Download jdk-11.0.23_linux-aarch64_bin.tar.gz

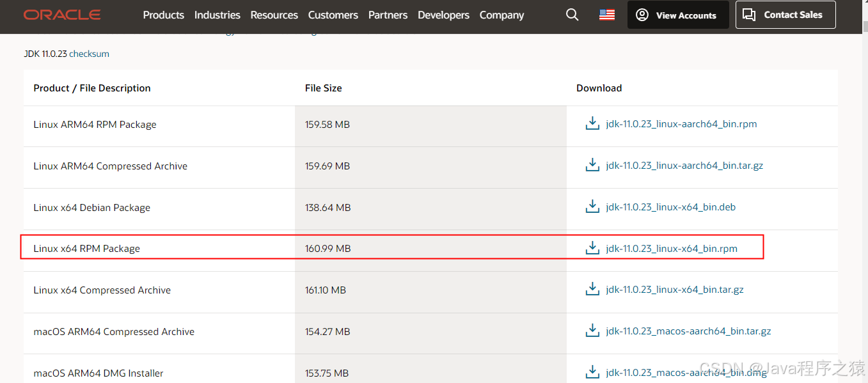[x=684, y=166]
